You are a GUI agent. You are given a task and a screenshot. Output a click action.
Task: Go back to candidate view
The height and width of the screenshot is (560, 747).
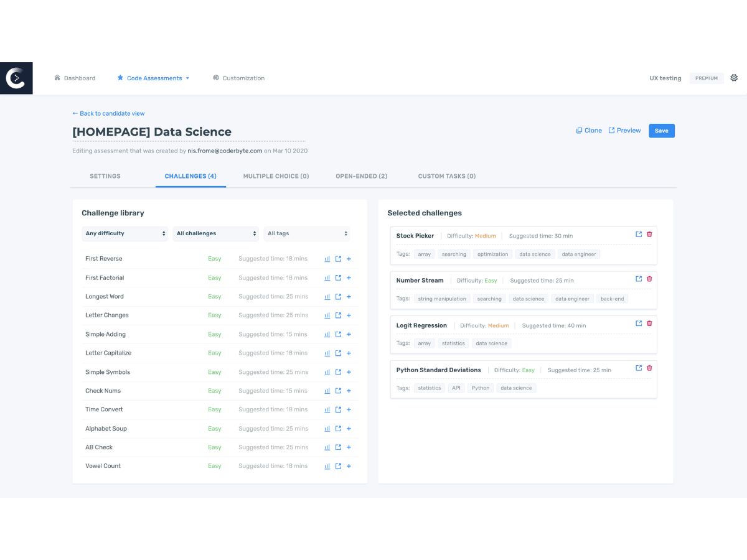[108, 113]
